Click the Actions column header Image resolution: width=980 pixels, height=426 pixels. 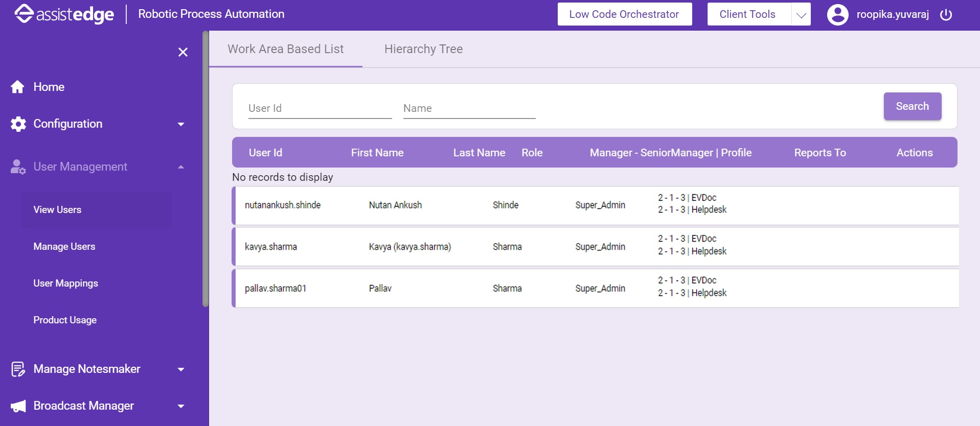[x=915, y=153]
